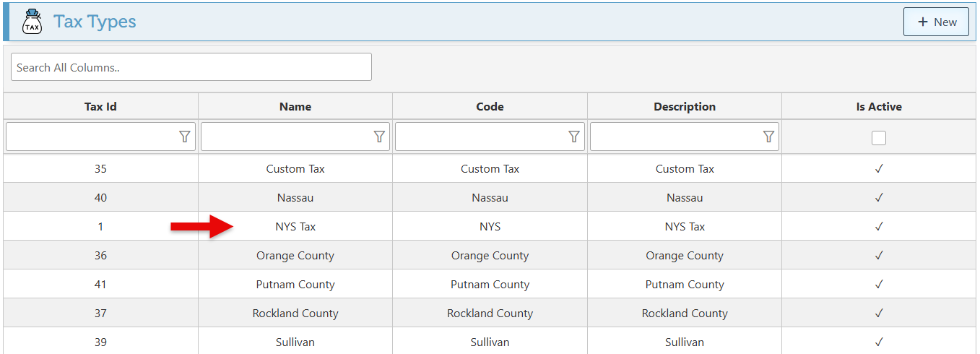Open filter icon in Name column
The width and height of the screenshot is (980, 354).
379,137
